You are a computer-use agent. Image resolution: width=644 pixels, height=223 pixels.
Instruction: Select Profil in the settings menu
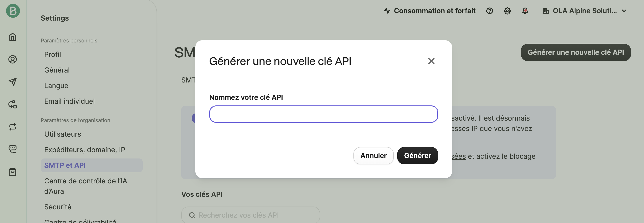pos(52,54)
